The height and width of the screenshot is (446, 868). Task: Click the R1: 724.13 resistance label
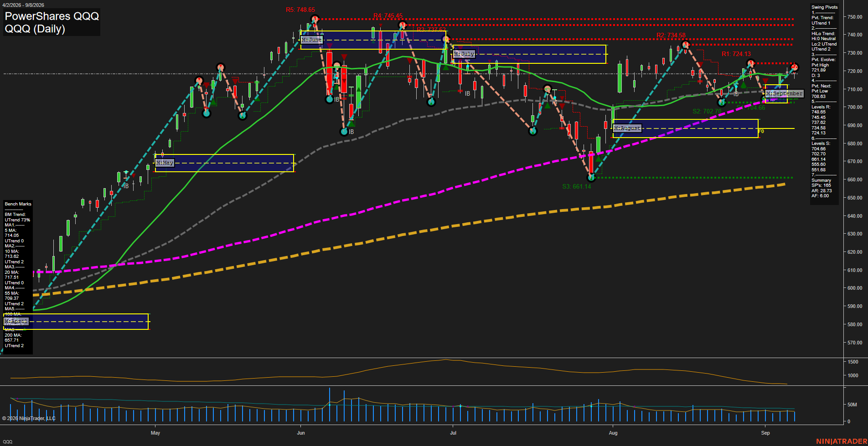736,54
